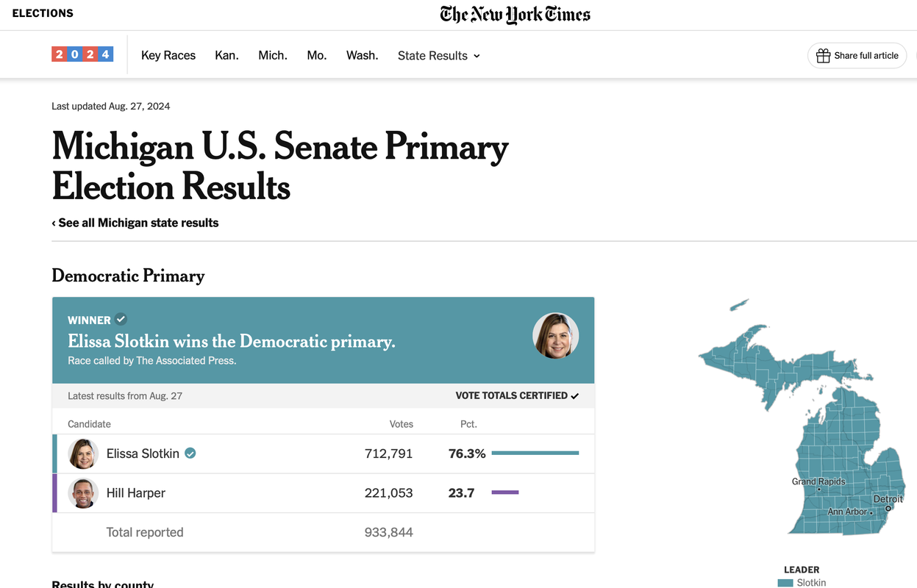Go to the Kan. results tab
Screen dimensions: 917x588
(226, 56)
